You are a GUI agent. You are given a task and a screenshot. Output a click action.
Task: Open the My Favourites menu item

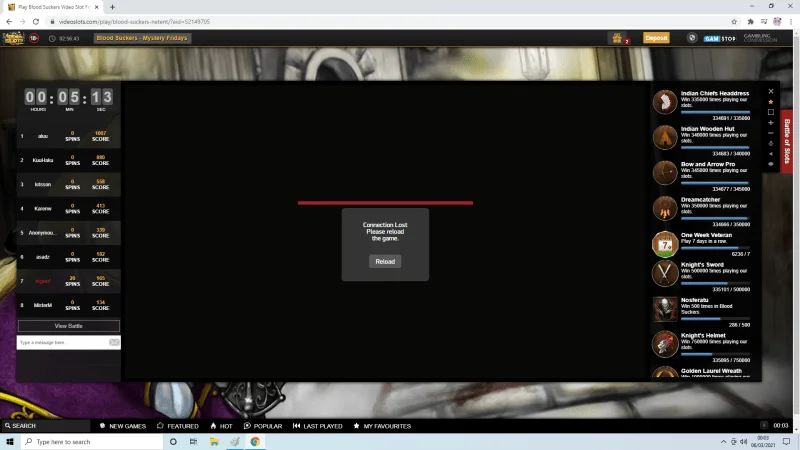[382, 426]
